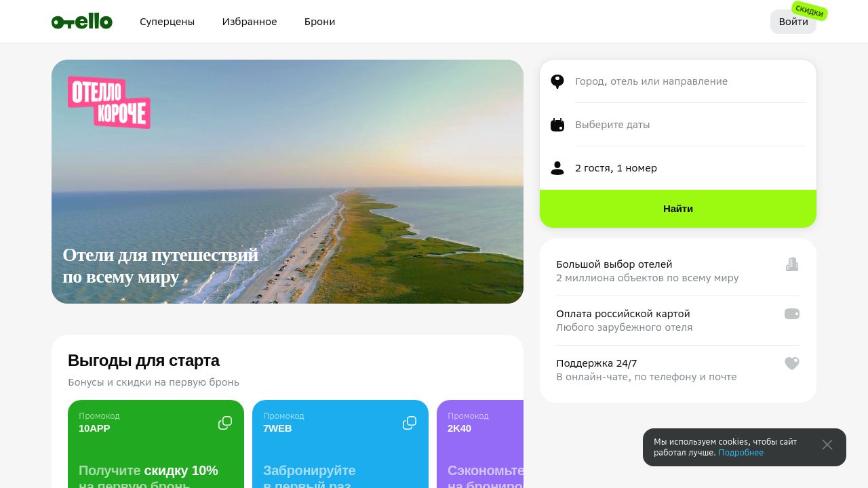Image resolution: width=868 pixels, height=488 pixels.
Task: Go to the Брони section
Action: 319,22
